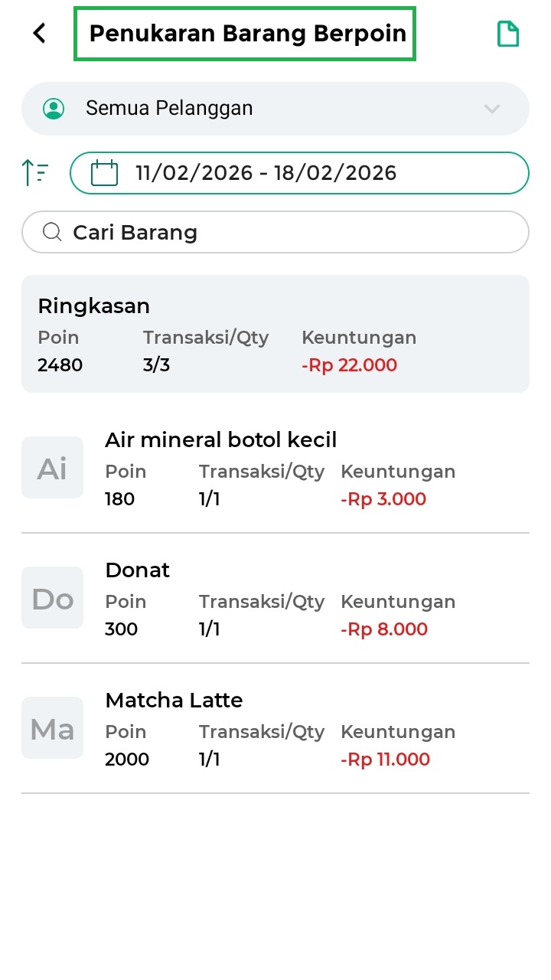
Task: Tap the Ringkasan summary card
Action: (x=275, y=334)
